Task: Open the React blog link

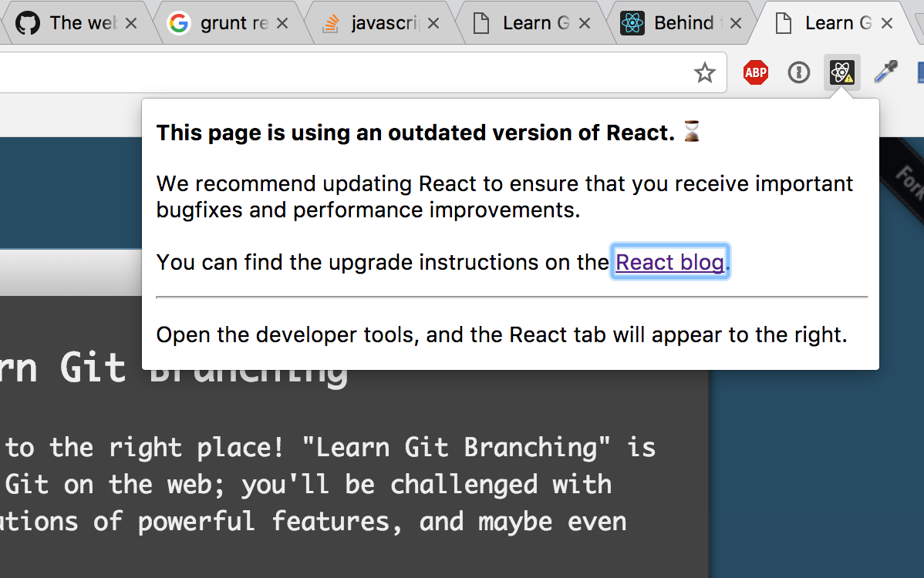Action: (670, 262)
